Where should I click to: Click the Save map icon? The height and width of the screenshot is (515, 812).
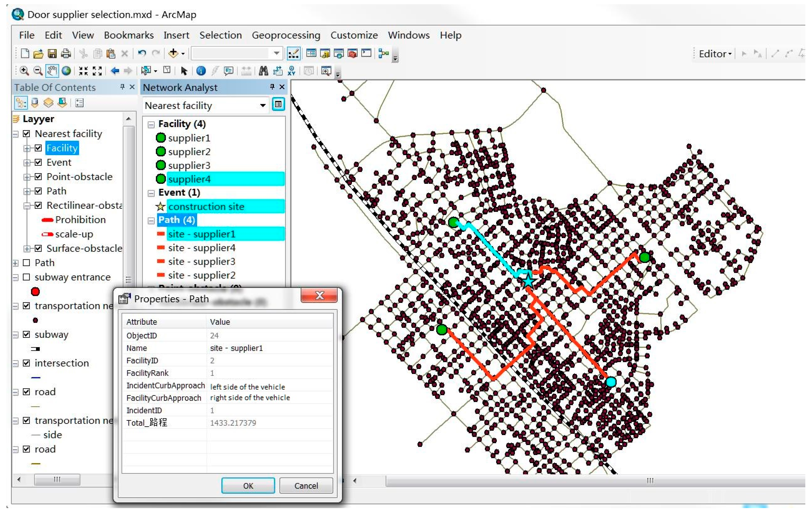52,53
